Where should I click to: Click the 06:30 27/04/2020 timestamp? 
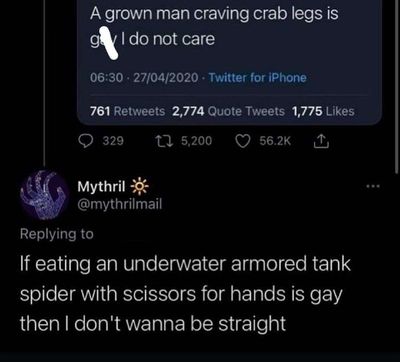(x=144, y=78)
